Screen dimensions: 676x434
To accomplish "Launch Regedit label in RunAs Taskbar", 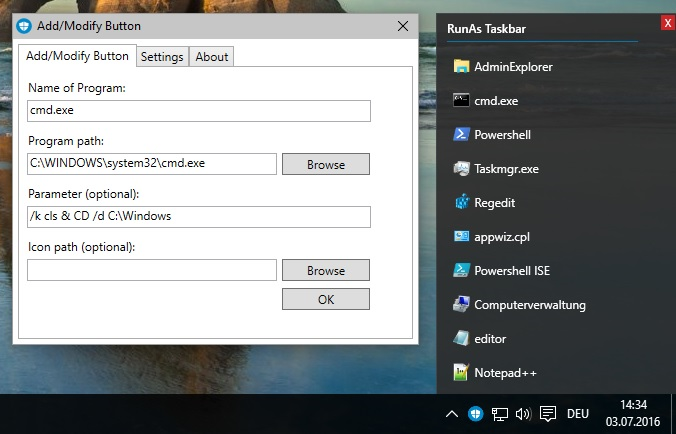I will tap(494, 203).
